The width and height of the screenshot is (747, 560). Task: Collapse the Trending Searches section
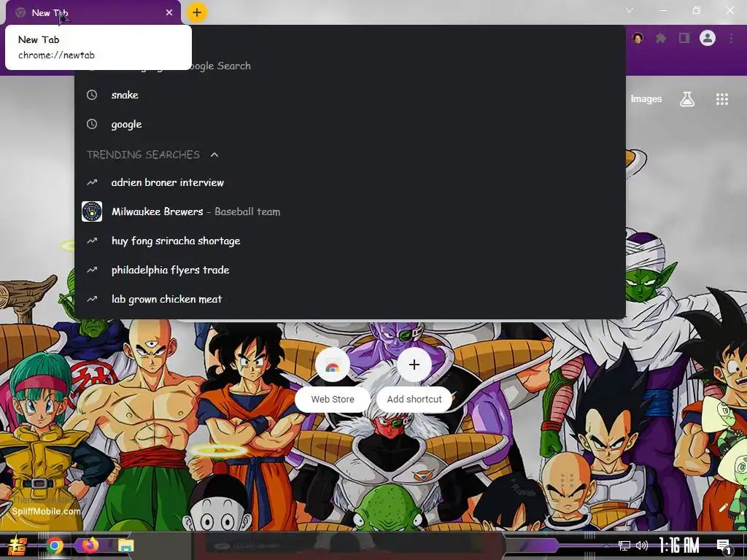pos(214,155)
